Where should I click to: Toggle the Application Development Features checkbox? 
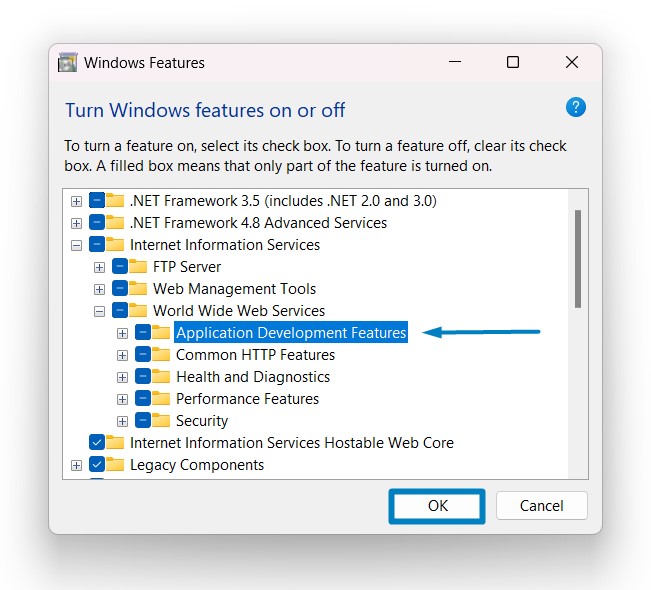pyautogui.click(x=142, y=333)
